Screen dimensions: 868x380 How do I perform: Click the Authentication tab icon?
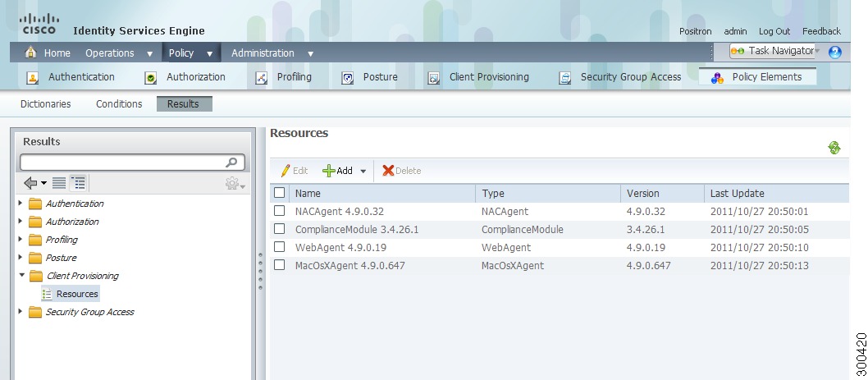[x=33, y=78]
